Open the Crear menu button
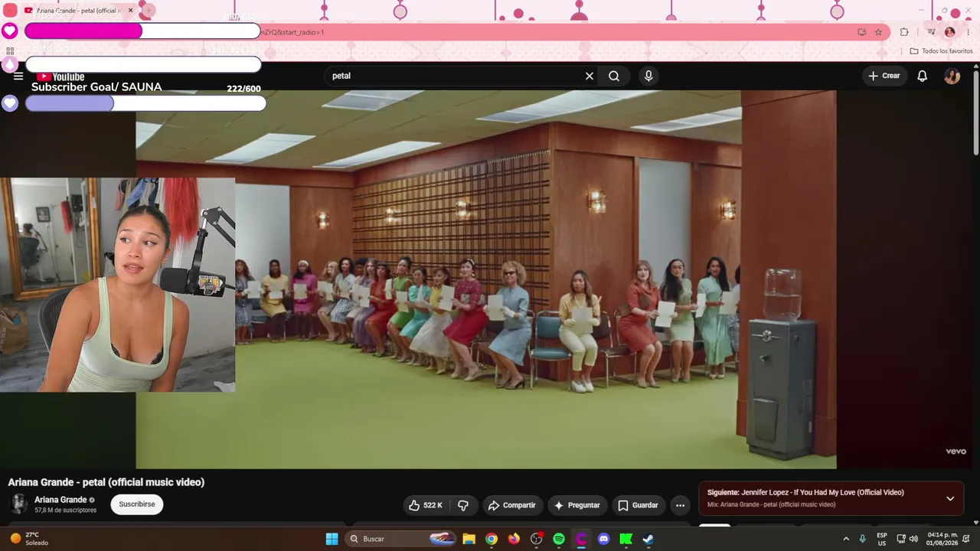Screen dimensions: 980x551 [x=884, y=76]
